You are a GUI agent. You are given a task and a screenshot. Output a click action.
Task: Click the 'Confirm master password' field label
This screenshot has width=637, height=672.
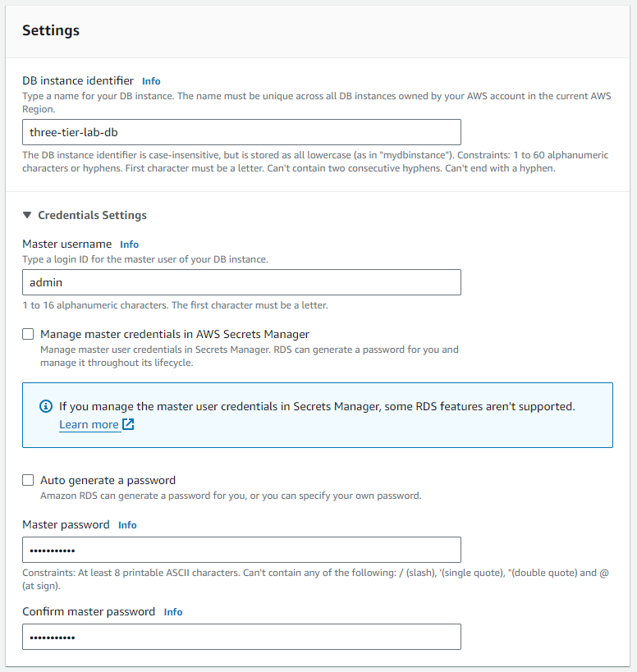(x=89, y=611)
